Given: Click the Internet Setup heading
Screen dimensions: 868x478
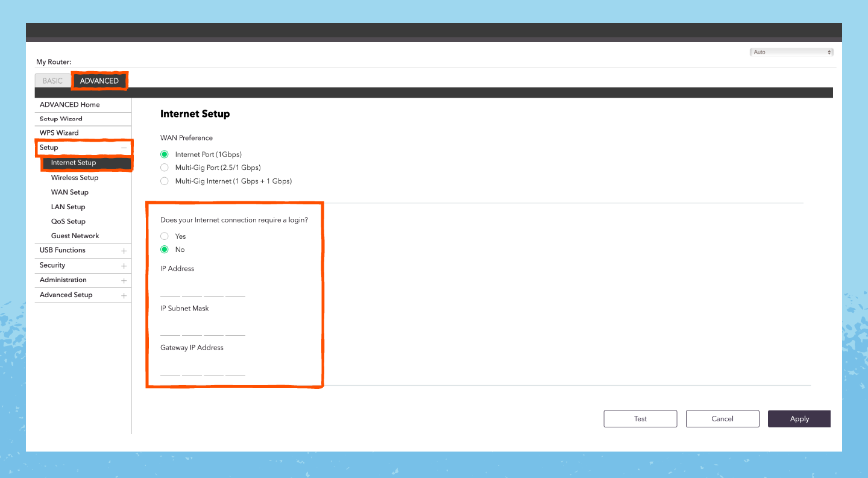Looking at the screenshot, I should point(195,114).
